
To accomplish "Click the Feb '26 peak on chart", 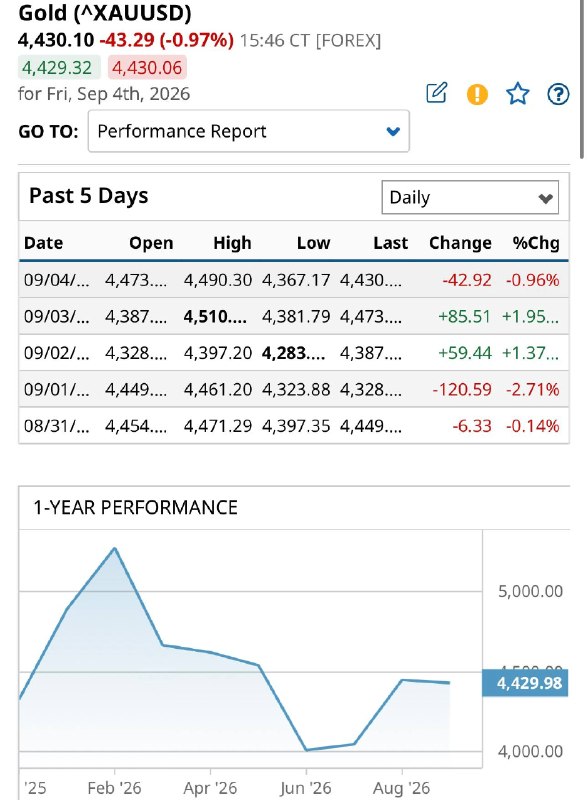I will pyautogui.click(x=115, y=549).
